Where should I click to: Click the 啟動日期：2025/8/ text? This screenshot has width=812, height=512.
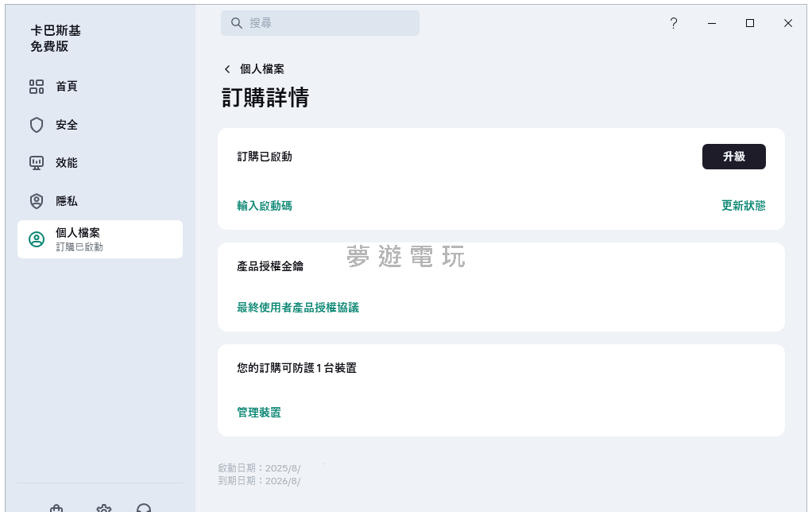pos(260,468)
